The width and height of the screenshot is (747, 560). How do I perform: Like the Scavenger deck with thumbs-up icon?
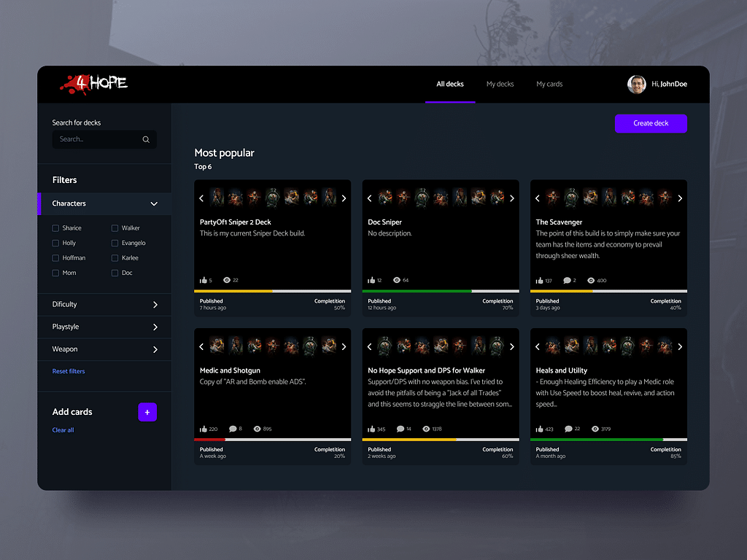point(540,281)
